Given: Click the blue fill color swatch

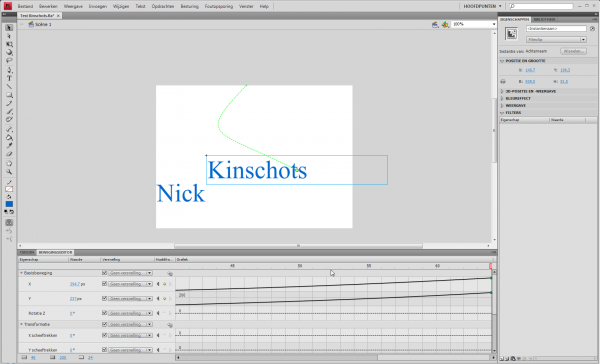Looking at the screenshot, I should click(9, 204).
